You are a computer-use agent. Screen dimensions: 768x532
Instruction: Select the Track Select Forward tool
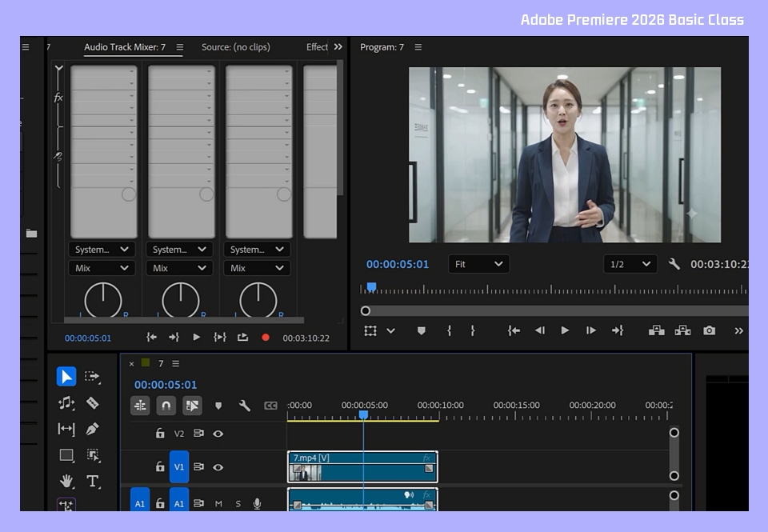pos(92,376)
